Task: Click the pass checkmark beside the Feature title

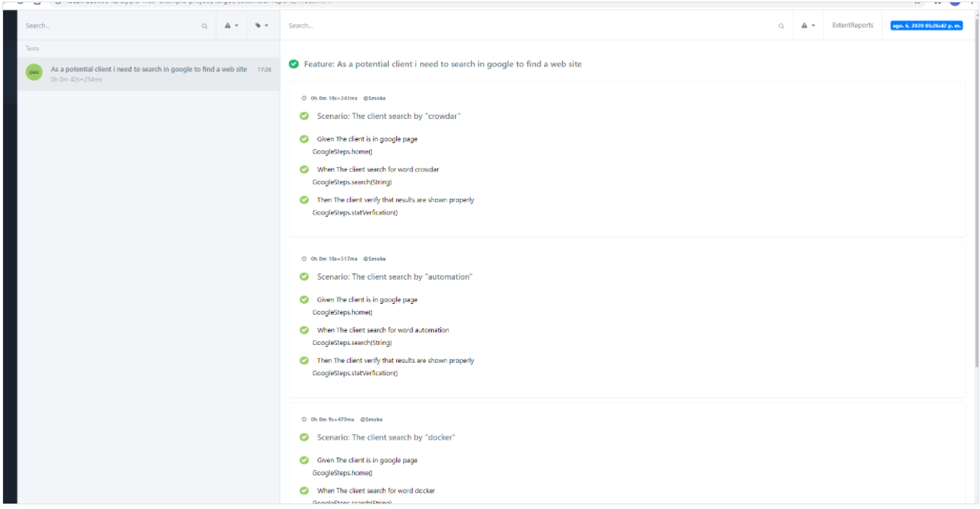Action: click(294, 64)
